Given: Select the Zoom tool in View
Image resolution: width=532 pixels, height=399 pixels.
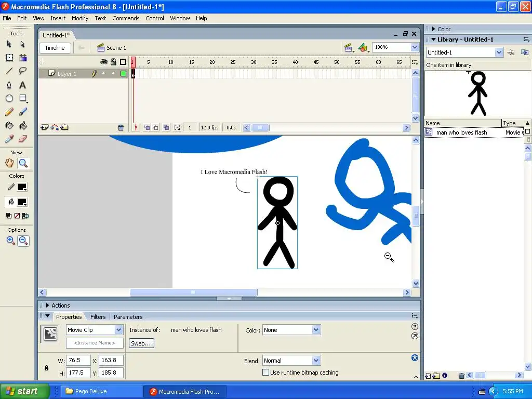Looking at the screenshot, I should pos(23,163).
